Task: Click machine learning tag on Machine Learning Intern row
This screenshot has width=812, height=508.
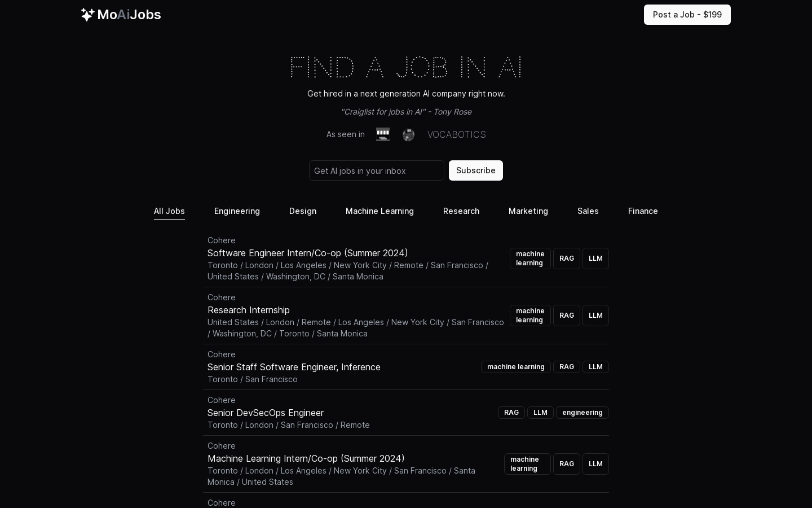Action: pyautogui.click(x=527, y=464)
